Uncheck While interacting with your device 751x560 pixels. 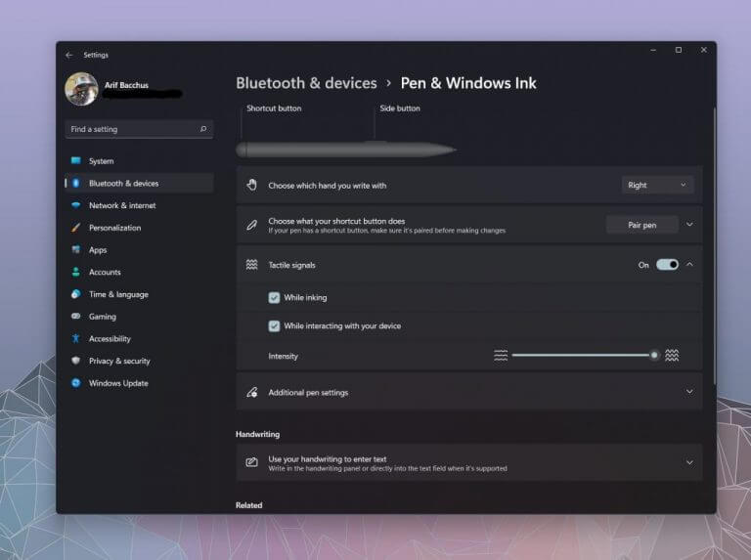(274, 326)
